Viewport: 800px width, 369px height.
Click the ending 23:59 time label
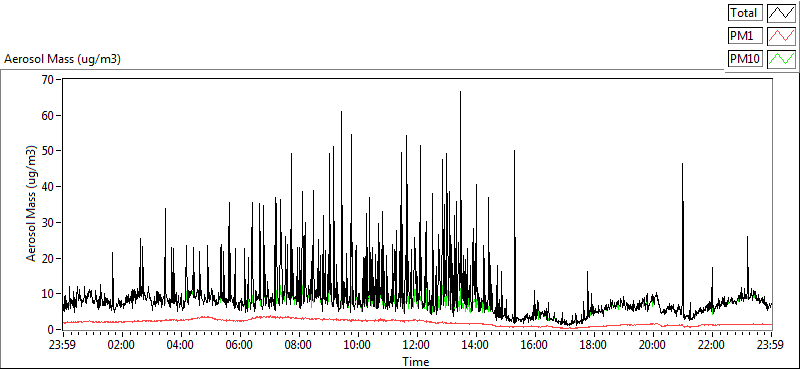pyautogui.click(x=771, y=344)
